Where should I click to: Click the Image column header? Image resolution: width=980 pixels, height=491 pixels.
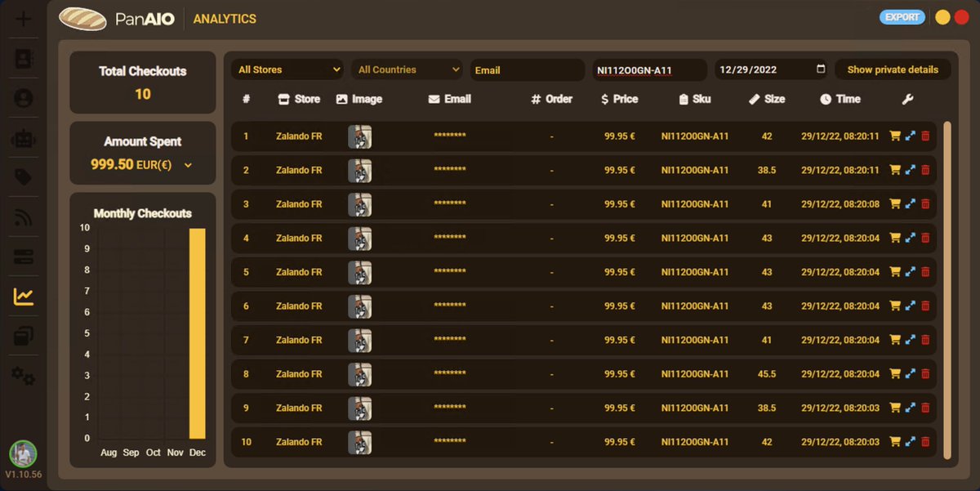(x=359, y=99)
